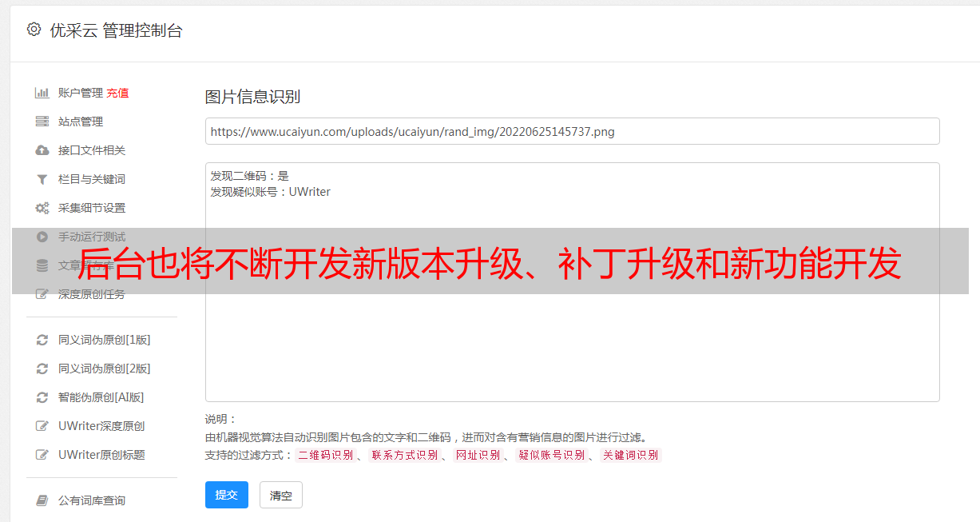Go to 同义词伪原创[1版]
This screenshot has height=522, width=980.
click(105, 340)
